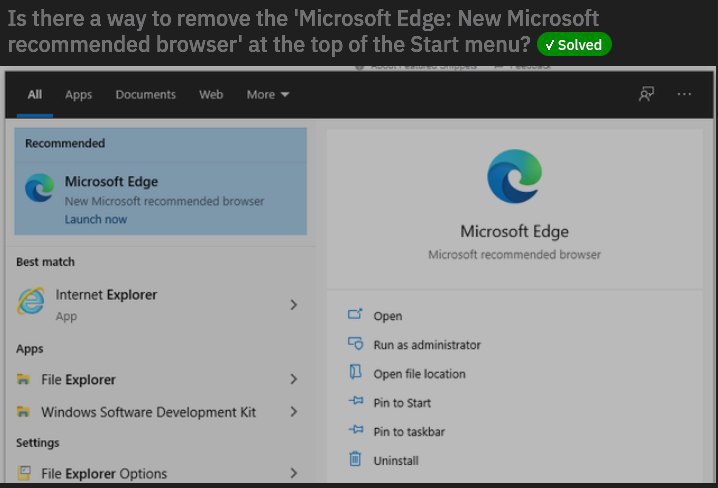Expand the File Explorer Options chevron

294,473
